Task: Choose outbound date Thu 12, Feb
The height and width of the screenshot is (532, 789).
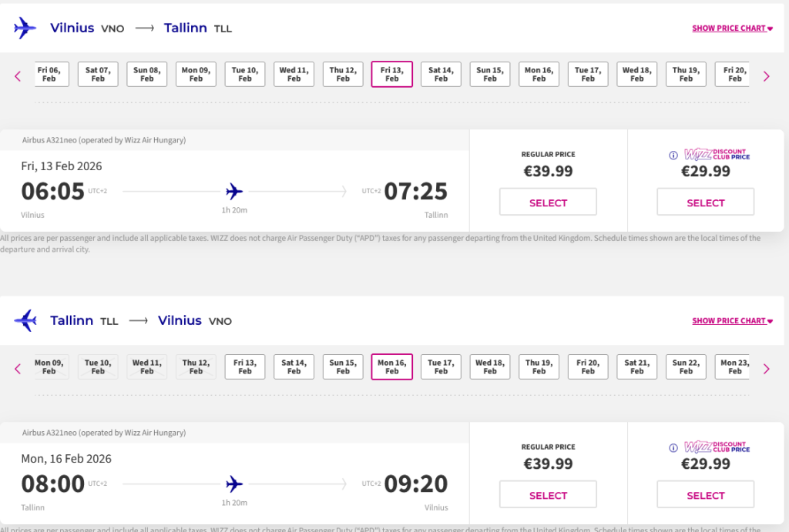Action: pyautogui.click(x=343, y=74)
